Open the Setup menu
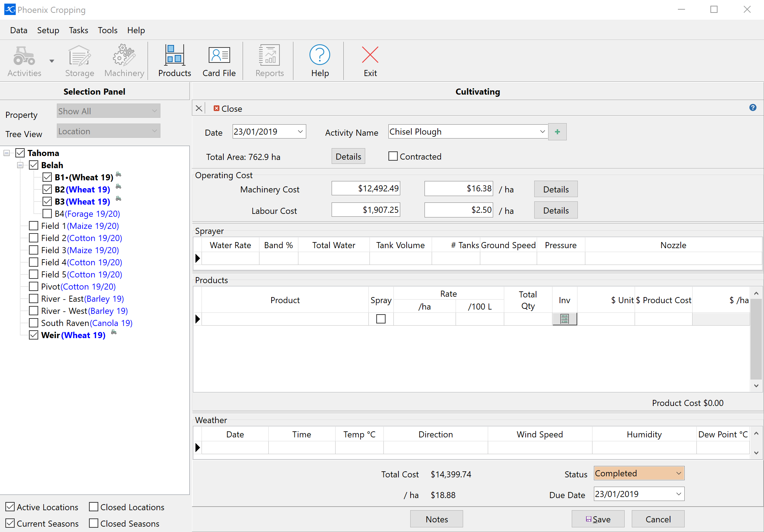The image size is (764, 532). click(48, 30)
